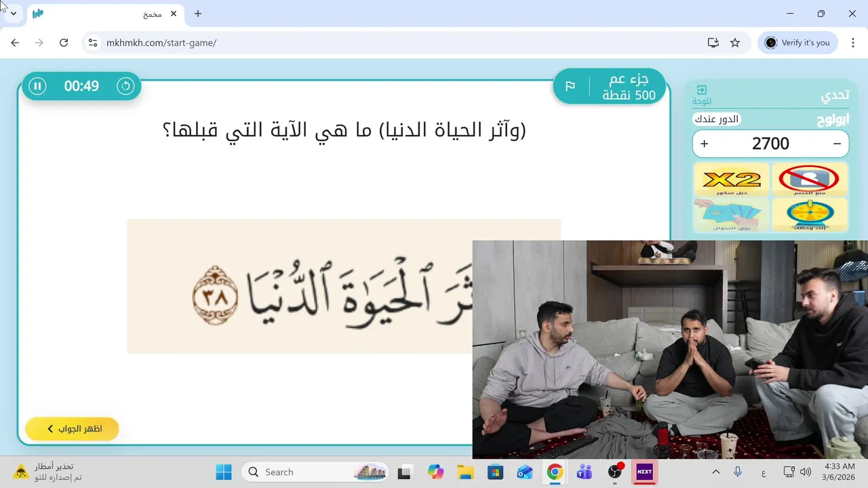Open Microsoft Store from the taskbar
This screenshot has height=488, width=868.
point(495,472)
